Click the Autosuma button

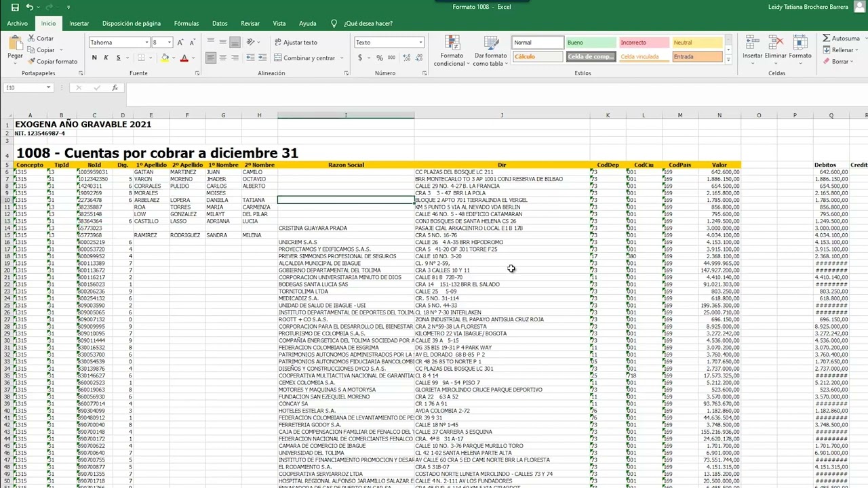(x=841, y=39)
